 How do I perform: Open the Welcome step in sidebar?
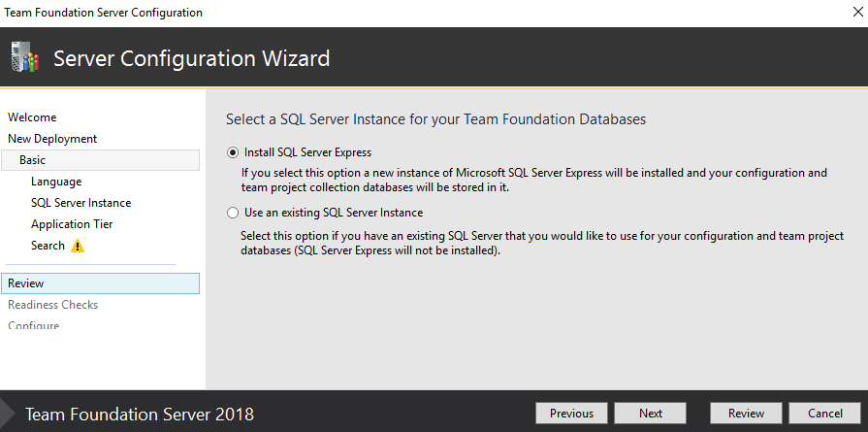[x=32, y=117]
